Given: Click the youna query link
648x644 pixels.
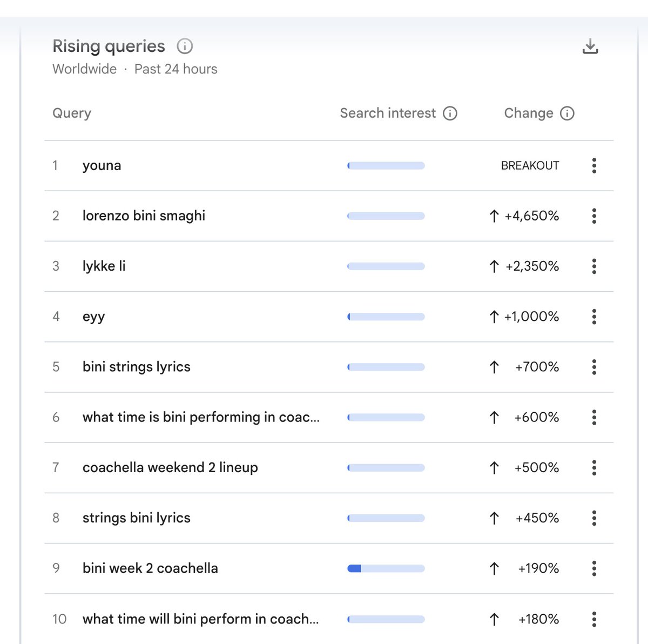Looking at the screenshot, I should 102,165.
